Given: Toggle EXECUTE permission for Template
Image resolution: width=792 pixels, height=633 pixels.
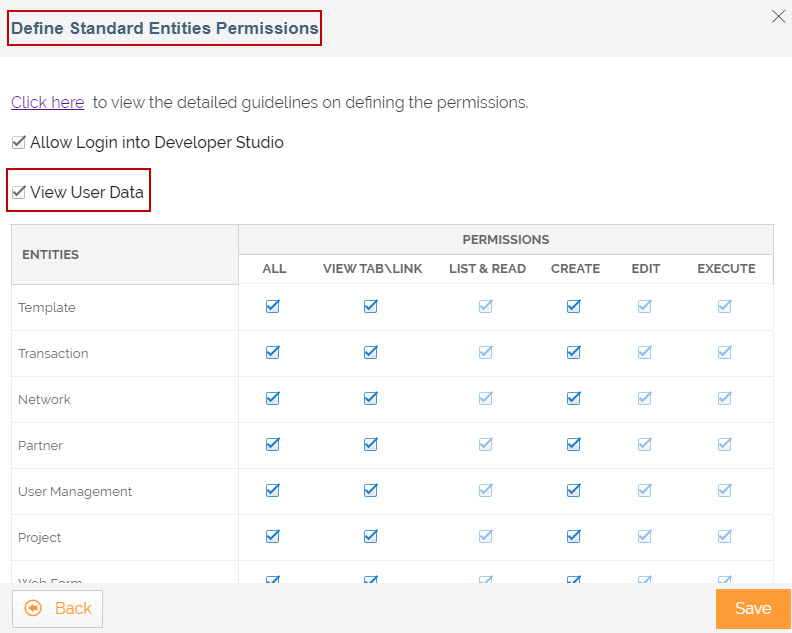Looking at the screenshot, I should (x=725, y=306).
